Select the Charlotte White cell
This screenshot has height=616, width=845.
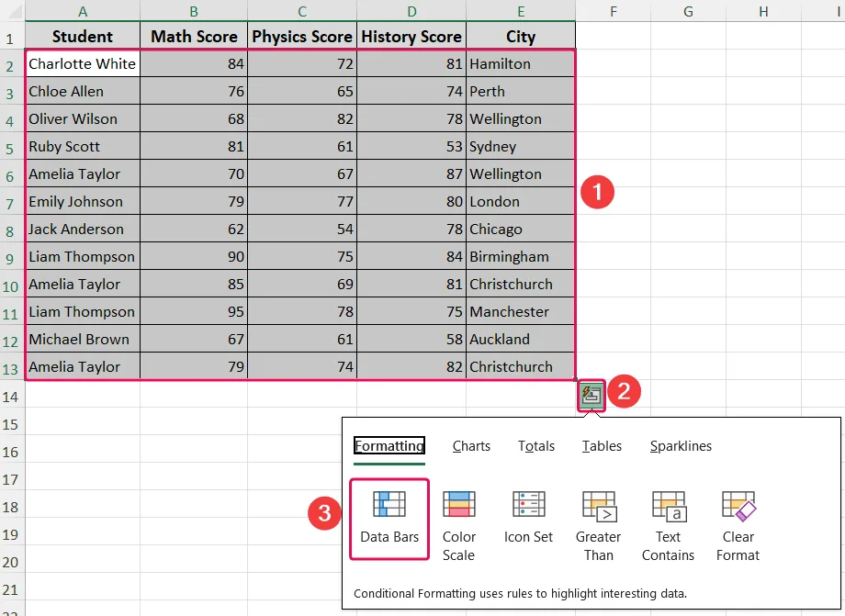point(83,63)
